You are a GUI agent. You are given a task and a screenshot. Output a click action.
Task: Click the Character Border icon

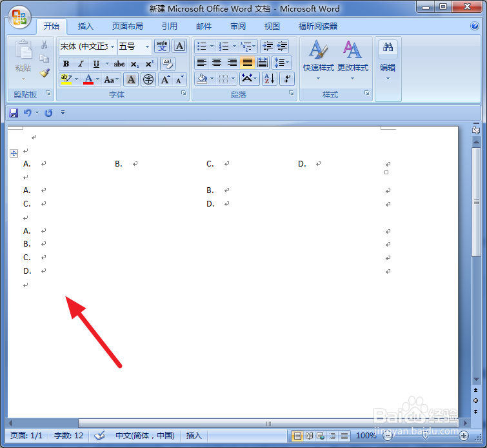[179, 46]
